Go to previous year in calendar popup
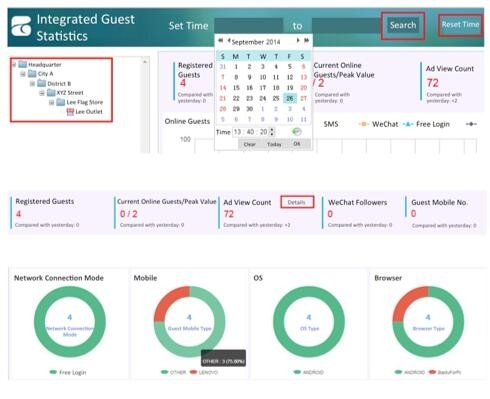 [220, 41]
